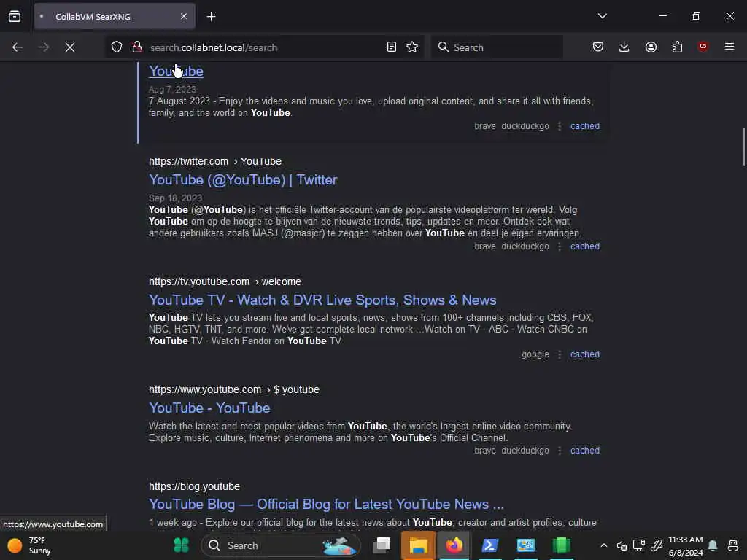Open options dots for YouTube TV result
Viewport: 747px width, 560px height.
pos(560,355)
